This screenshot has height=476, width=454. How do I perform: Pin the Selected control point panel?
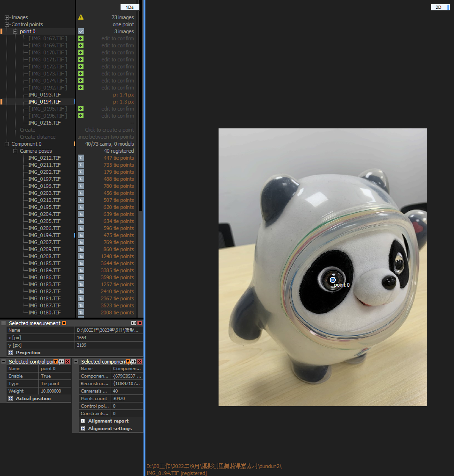tap(56, 362)
